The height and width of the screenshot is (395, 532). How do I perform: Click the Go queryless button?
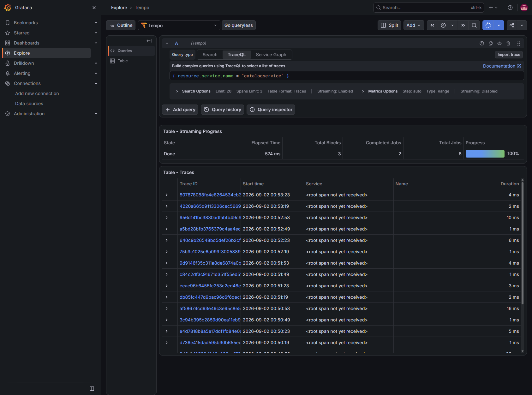[239, 25]
